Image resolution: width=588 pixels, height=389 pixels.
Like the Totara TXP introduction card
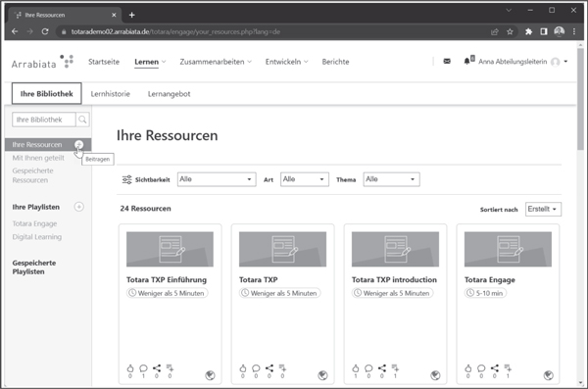click(x=356, y=368)
